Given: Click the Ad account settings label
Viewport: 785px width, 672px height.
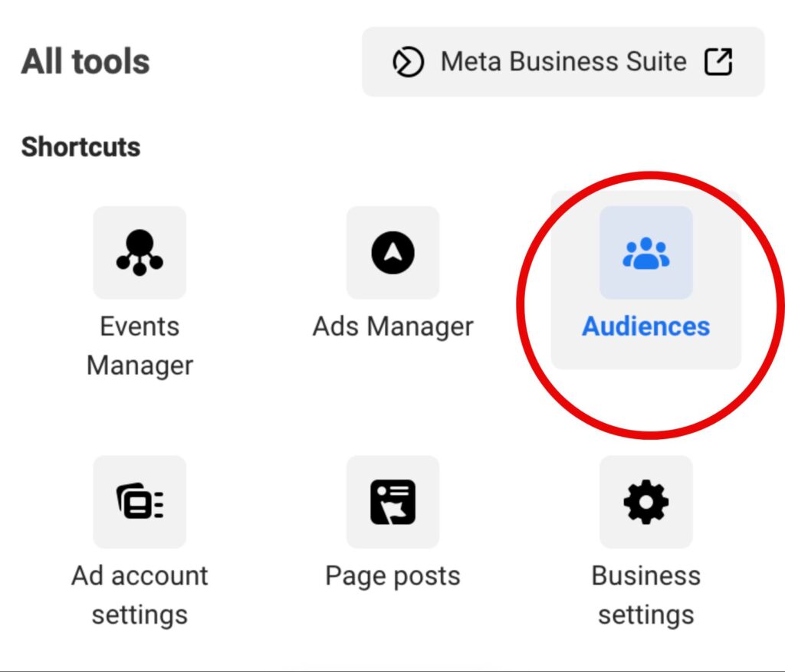Looking at the screenshot, I should [x=140, y=595].
